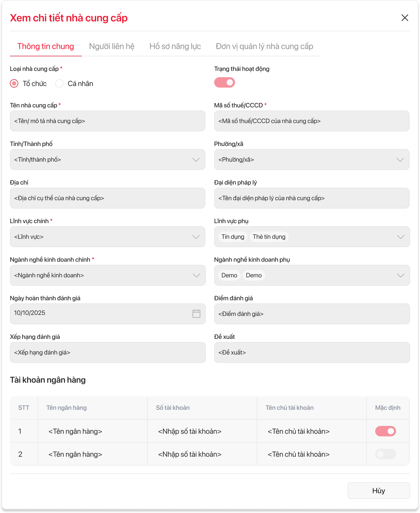Open Ngành nghề kinh doanh chính dropdown
This screenshot has height=513, width=420.
(x=196, y=275)
